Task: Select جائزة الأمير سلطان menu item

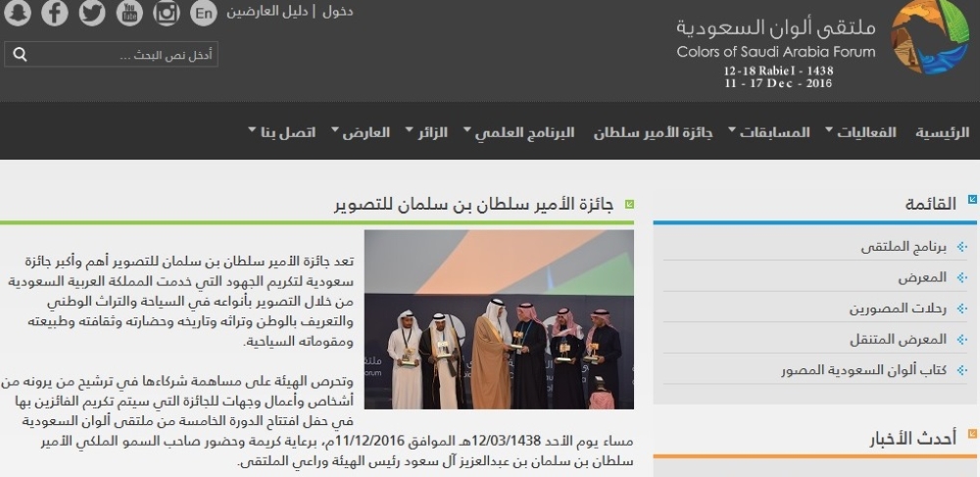Action: point(653,132)
